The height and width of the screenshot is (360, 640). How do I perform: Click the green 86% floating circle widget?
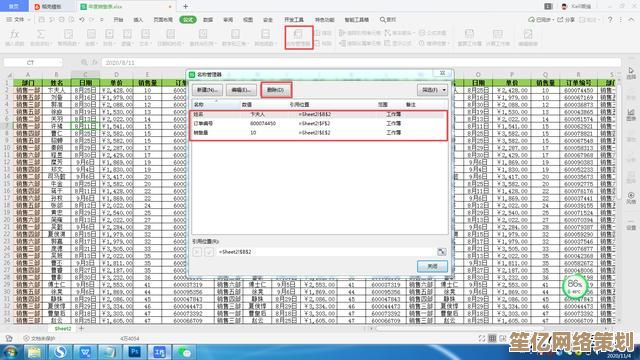pos(575,286)
